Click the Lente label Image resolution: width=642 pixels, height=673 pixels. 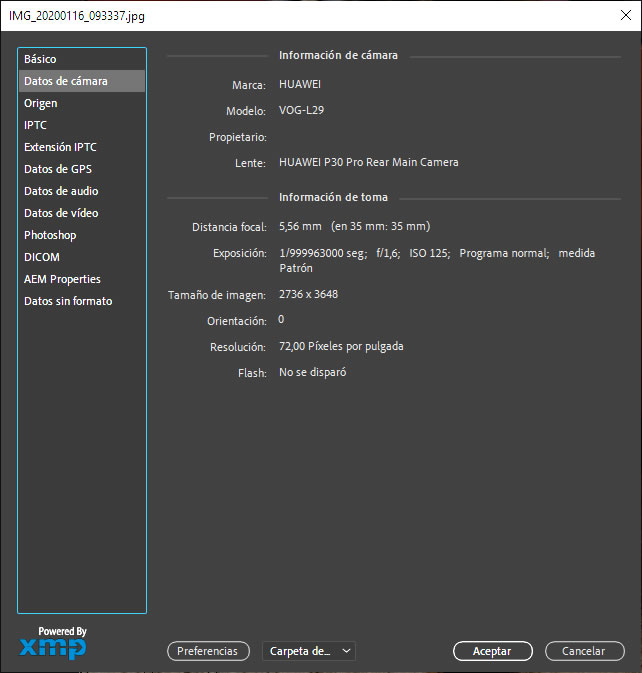[x=250, y=163]
